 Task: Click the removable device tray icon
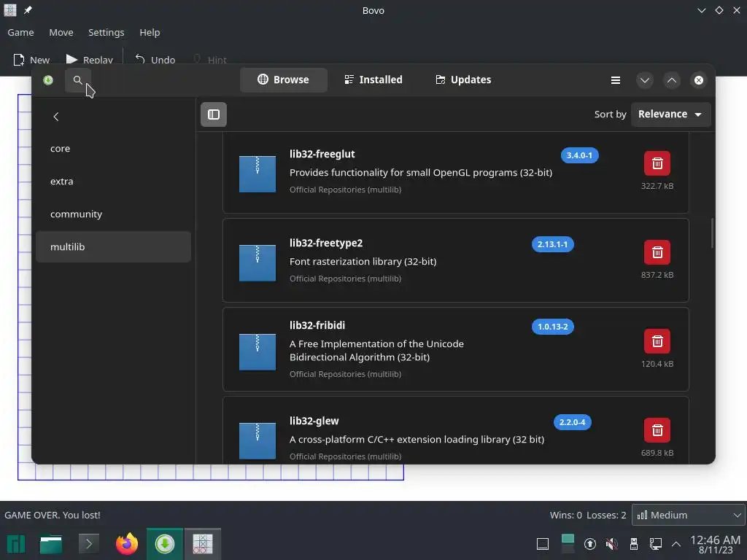[634, 544]
